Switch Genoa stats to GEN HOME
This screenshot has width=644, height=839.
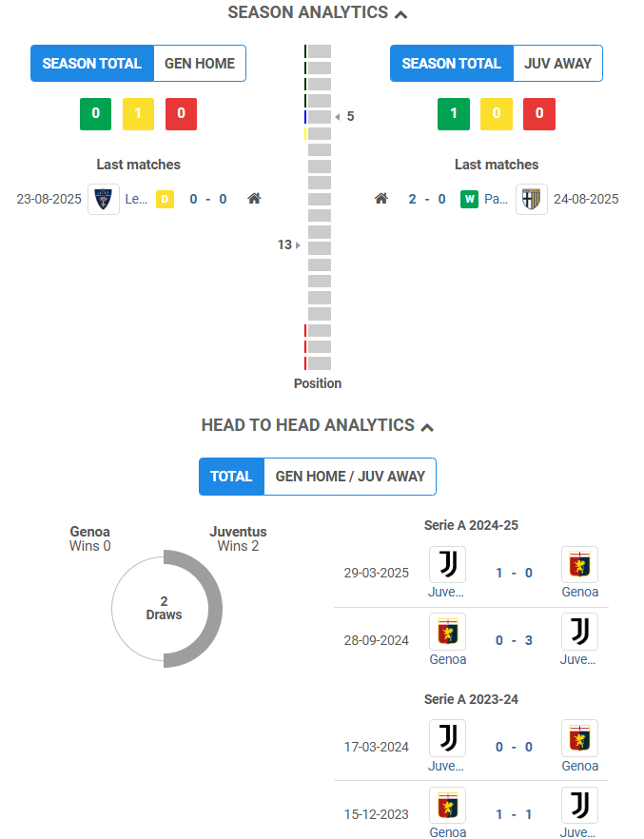200,64
